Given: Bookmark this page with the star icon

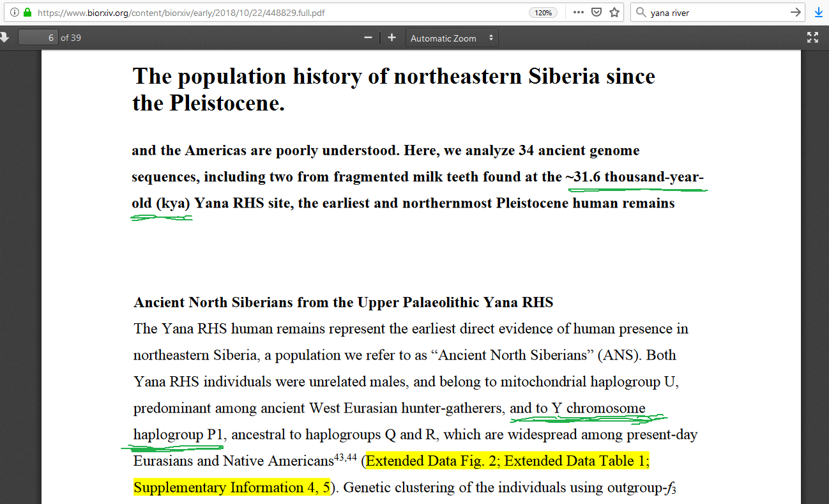Looking at the screenshot, I should (x=614, y=12).
